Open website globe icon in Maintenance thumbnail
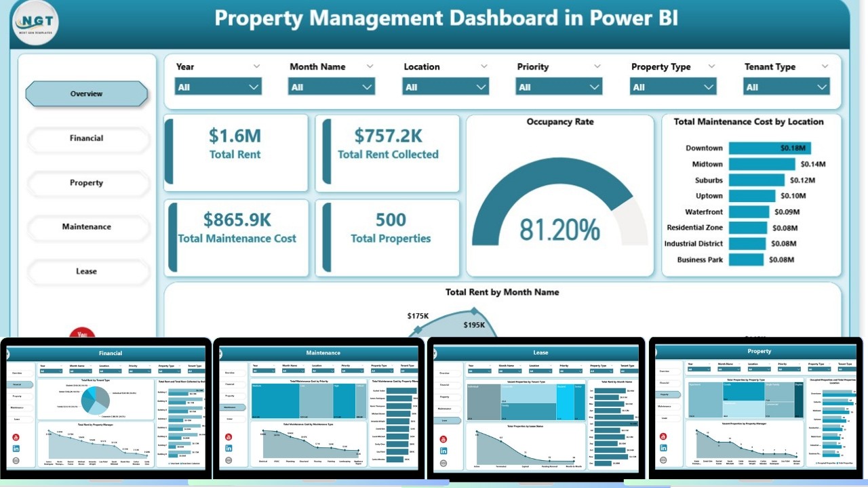This screenshot has width=868, height=488. pos(229,460)
